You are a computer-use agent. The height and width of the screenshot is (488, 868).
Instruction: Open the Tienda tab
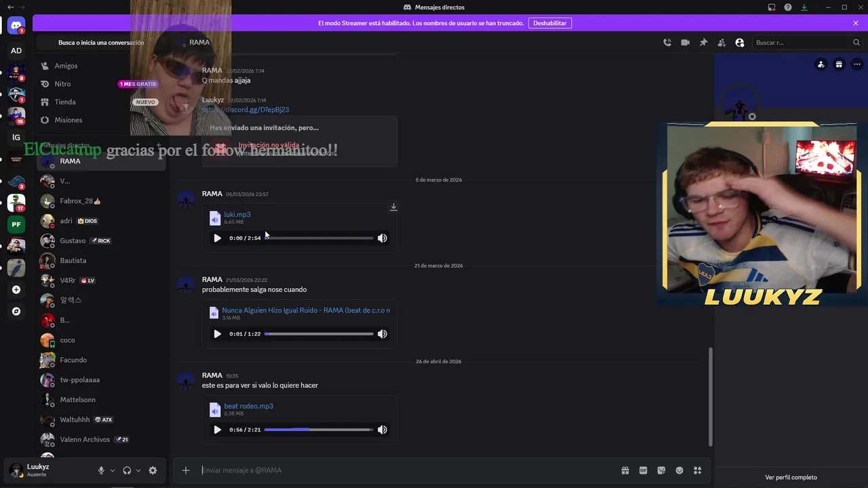[x=102, y=102]
